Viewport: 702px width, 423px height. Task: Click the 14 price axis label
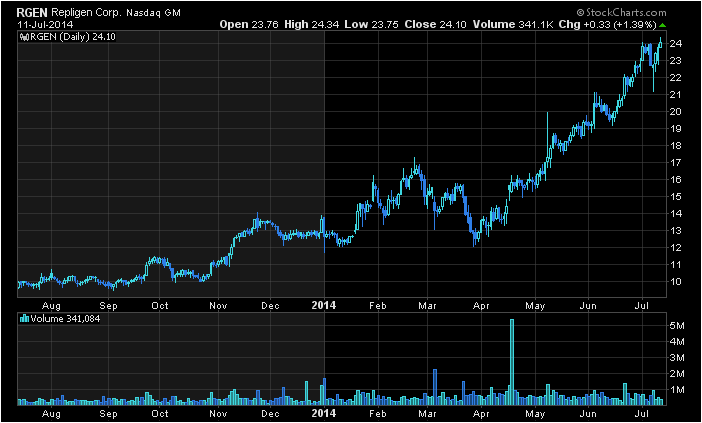click(676, 214)
